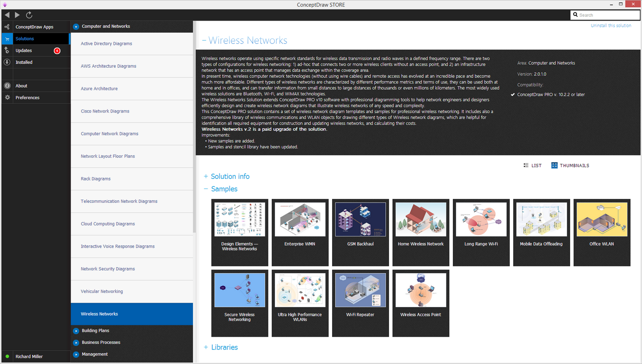
Task: Open the Installed section
Action: pos(36,62)
